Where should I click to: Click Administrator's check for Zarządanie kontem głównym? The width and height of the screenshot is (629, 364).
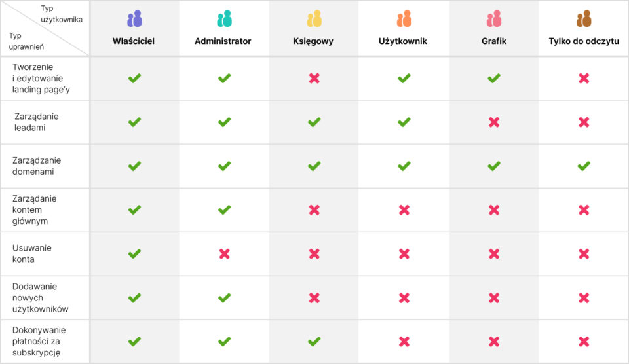click(x=224, y=210)
